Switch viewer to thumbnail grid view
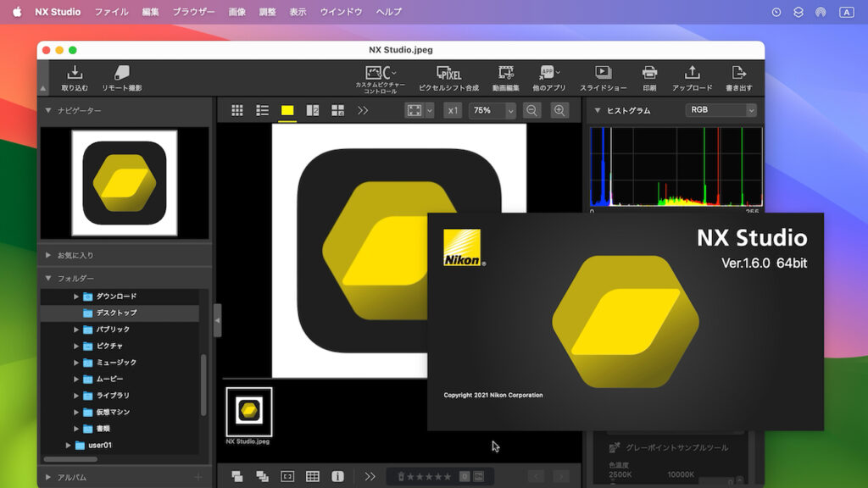The width and height of the screenshot is (868, 488). (237, 110)
